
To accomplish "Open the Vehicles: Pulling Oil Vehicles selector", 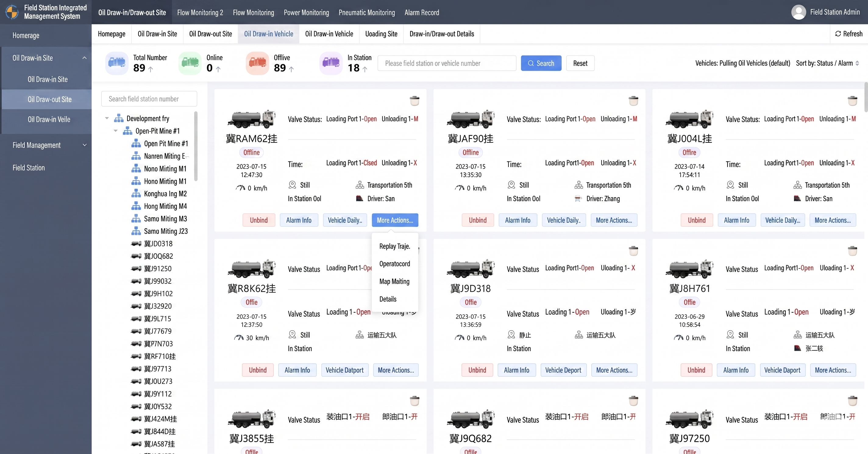I will (x=743, y=63).
